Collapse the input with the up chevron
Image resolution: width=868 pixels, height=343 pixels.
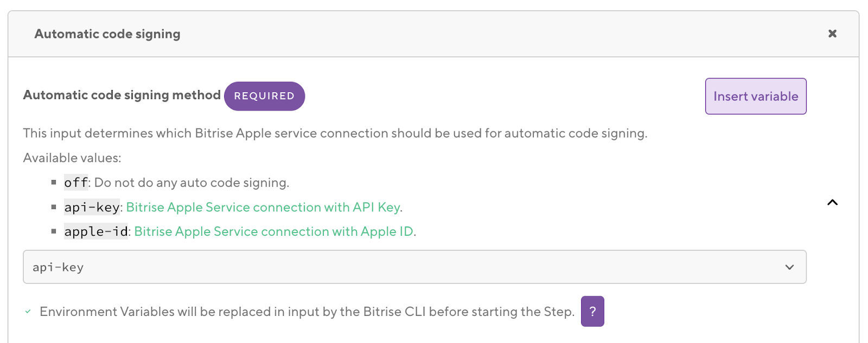click(x=832, y=203)
